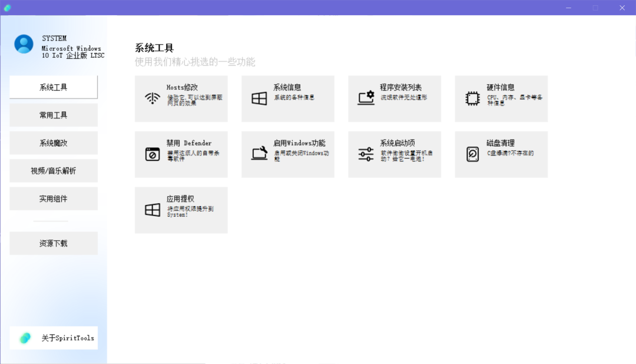Launch the 系统信息 tool title
The height and width of the screenshot is (364, 636).
click(x=287, y=87)
